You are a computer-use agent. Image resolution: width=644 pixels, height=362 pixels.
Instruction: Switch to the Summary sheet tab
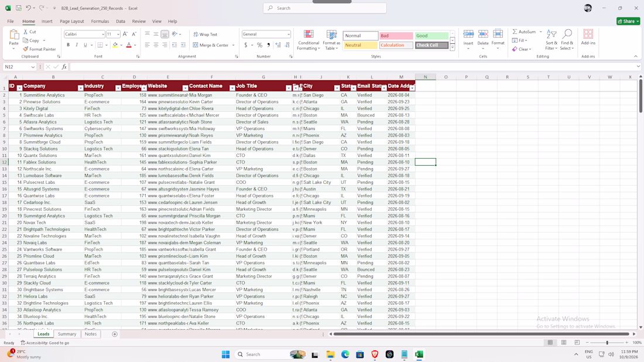click(67, 334)
